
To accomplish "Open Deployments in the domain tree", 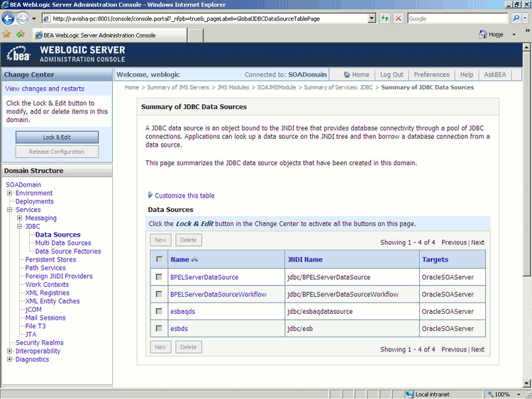I will click(x=35, y=201).
